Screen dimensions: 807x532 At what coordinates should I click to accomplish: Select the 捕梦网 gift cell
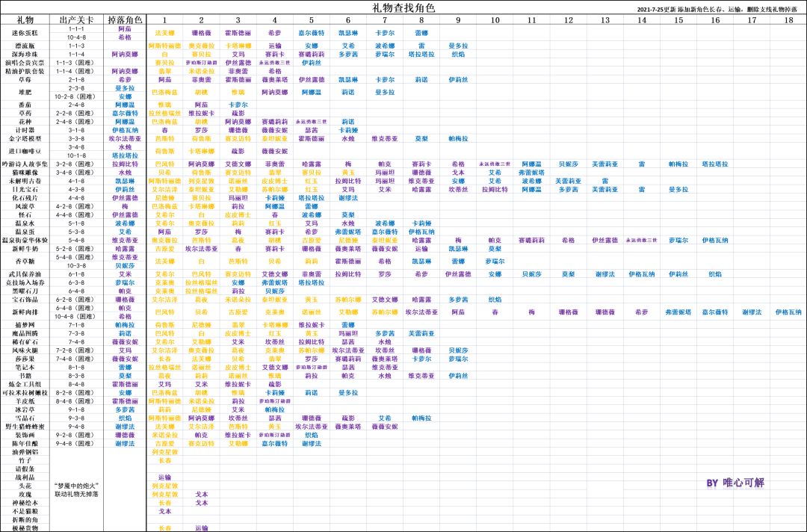(x=25, y=325)
